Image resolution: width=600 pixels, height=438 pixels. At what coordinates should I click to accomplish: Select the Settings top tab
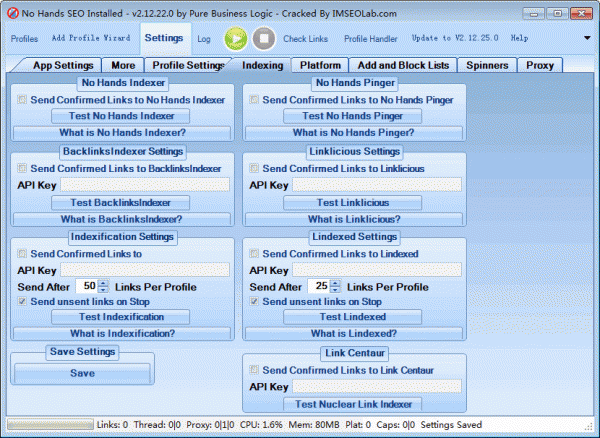164,38
